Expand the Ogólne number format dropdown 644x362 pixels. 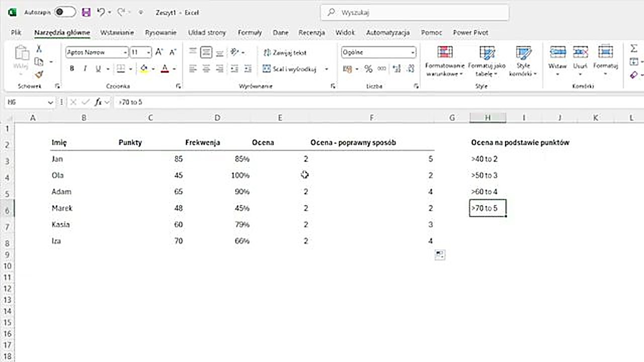point(413,52)
